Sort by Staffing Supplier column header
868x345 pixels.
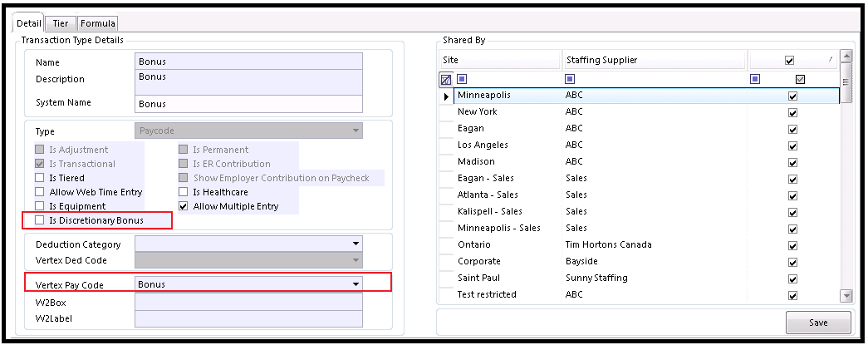click(655, 60)
